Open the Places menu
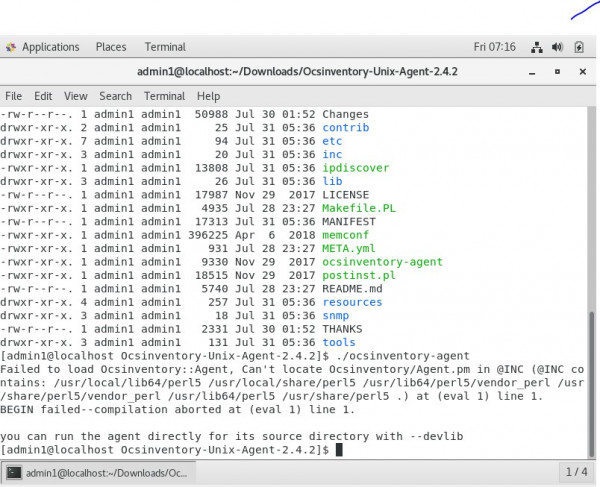Viewport: 600px width, 487px height. 111,47
